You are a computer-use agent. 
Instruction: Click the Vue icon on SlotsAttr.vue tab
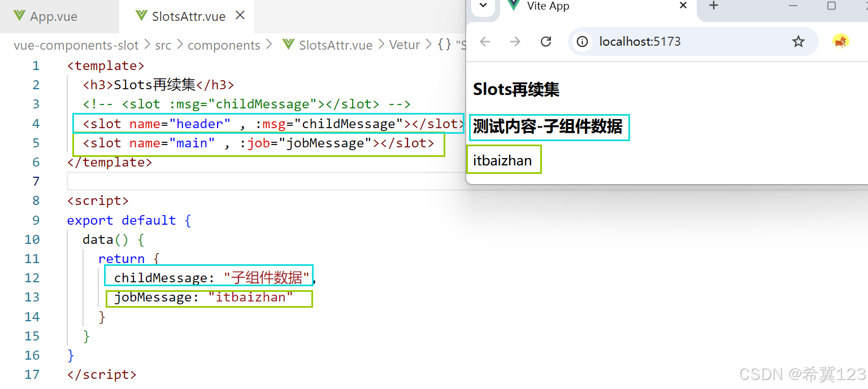click(141, 16)
